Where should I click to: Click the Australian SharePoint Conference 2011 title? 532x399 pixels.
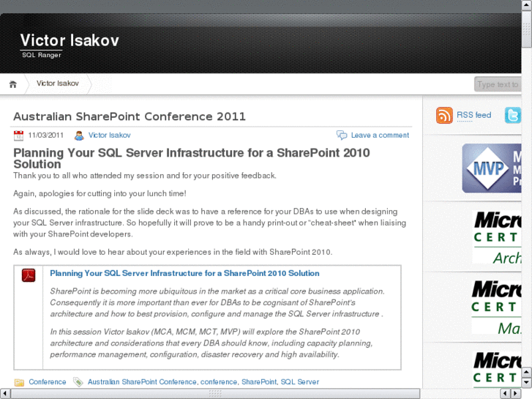[130, 116]
